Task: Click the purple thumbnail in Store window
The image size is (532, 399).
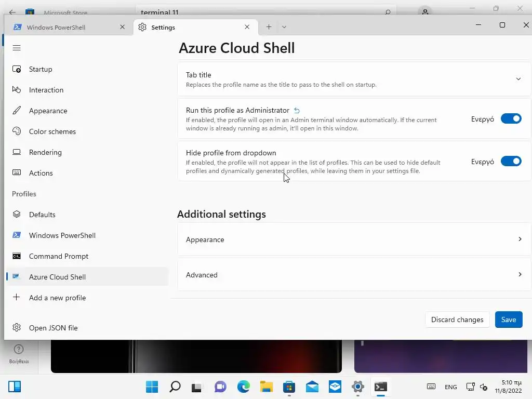Action: 441,356
